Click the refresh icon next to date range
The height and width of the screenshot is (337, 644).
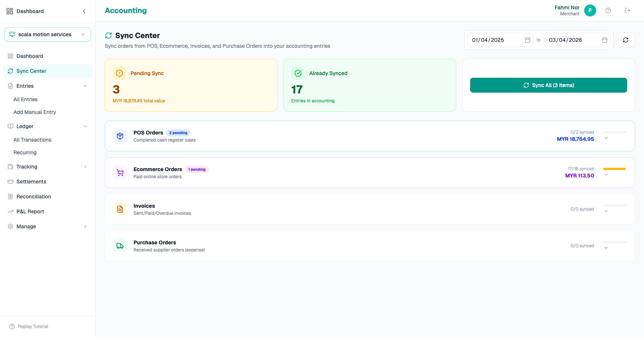click(625, 40)
